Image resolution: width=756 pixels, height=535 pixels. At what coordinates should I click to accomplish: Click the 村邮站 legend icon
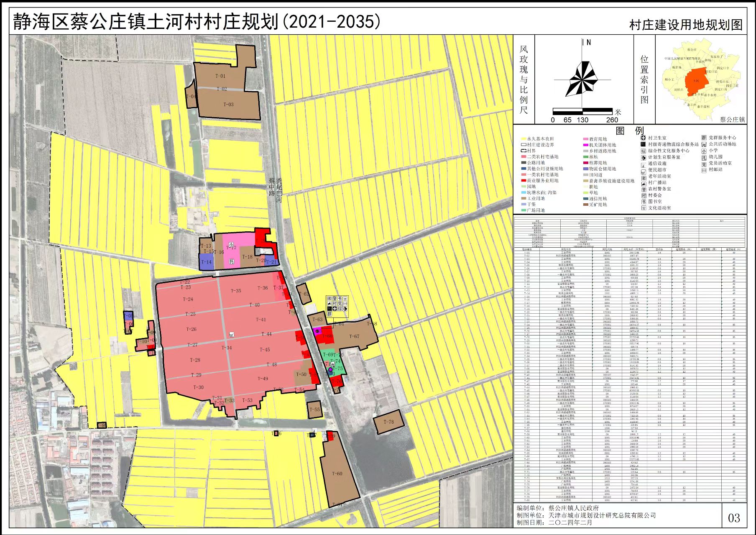[x=704, y=170]
